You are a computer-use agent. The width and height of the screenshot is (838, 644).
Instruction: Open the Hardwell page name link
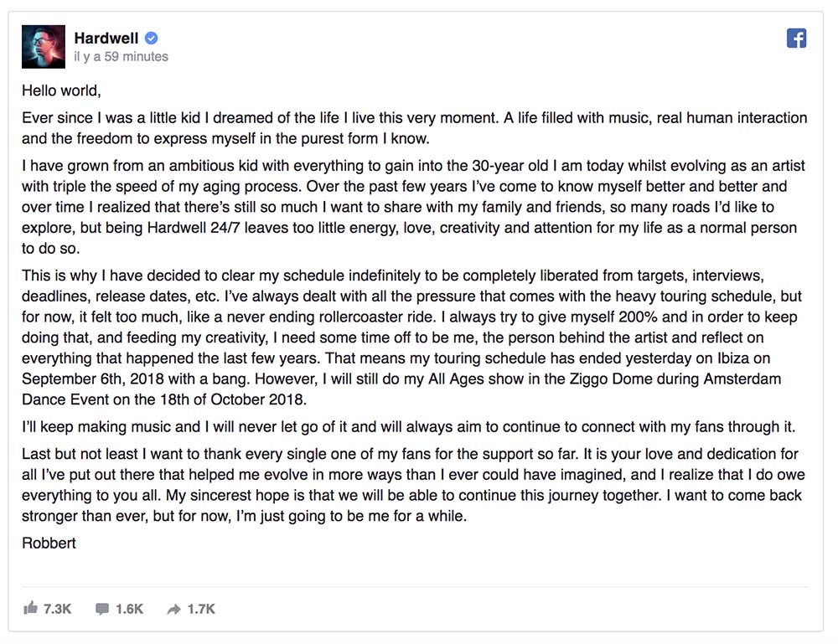[x=106, y=38]
